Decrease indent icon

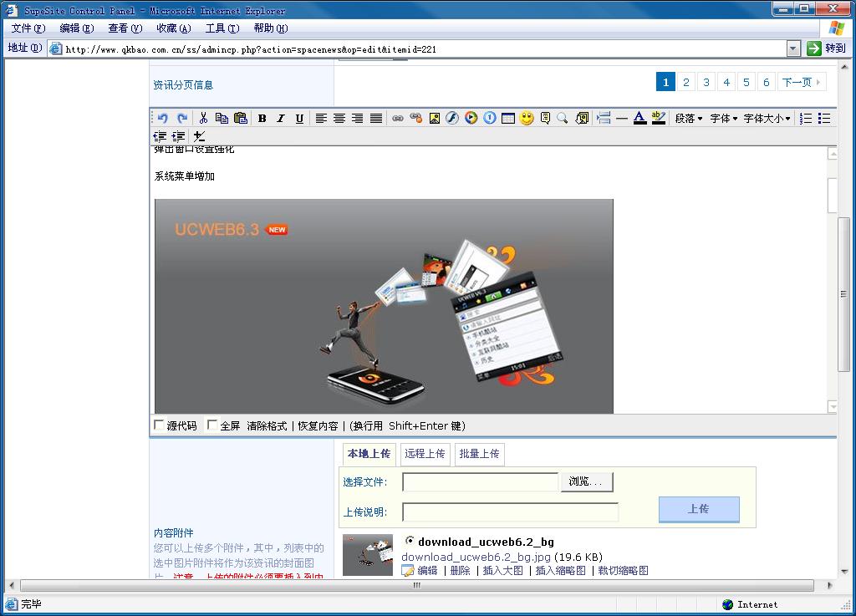[160, 136]
